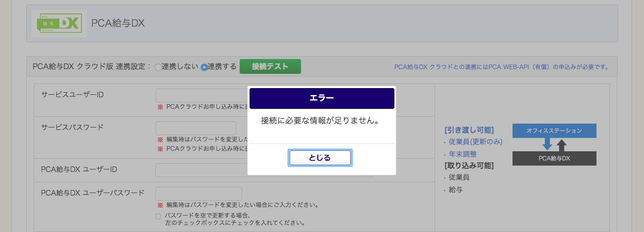The width and height of the screenshot is (644, 232).
Task: Click the 従業員 item under 取り込み可能
Action: [459, 177]
